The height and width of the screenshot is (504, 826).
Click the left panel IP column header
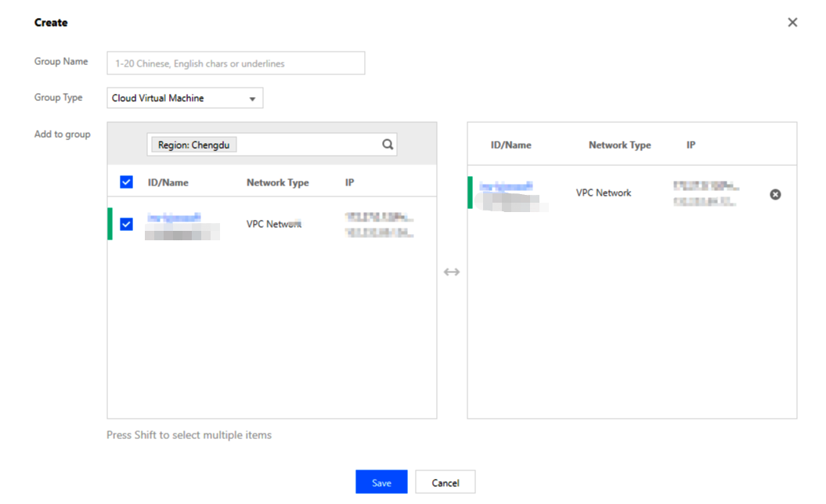click(350, 182)
